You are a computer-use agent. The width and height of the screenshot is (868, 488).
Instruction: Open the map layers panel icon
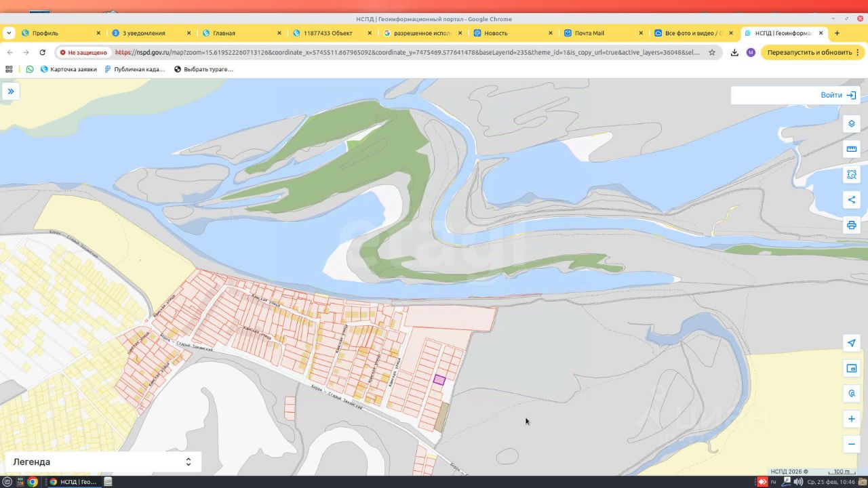tap(852, 124)
